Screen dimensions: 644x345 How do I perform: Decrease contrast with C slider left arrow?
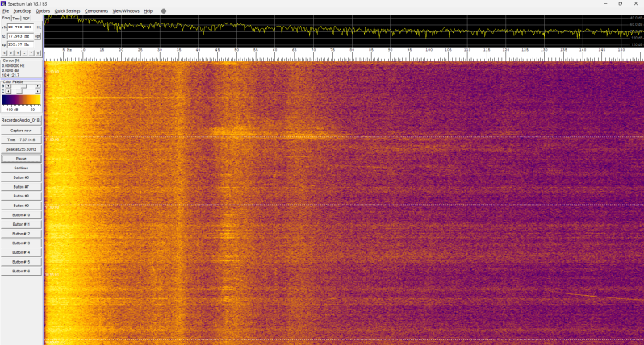[8, 91]
